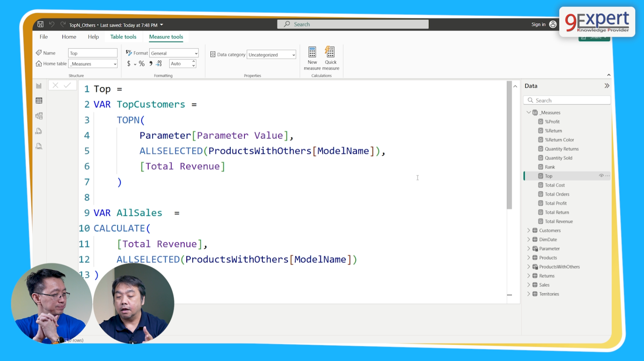
Task: Switch to Table view in sidebar
Action: [39, 101]
